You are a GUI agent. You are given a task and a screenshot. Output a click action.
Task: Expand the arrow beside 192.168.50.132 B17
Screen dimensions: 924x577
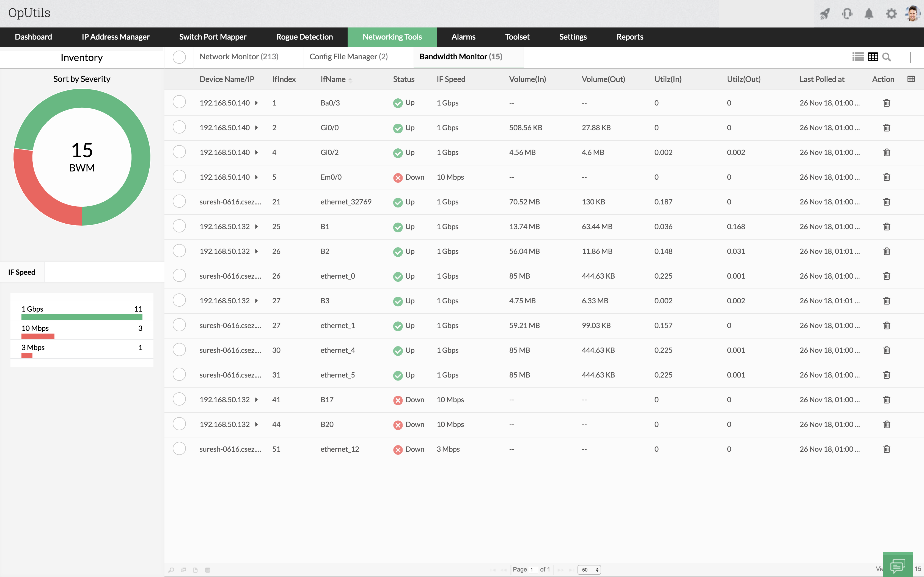click(257, 400)
